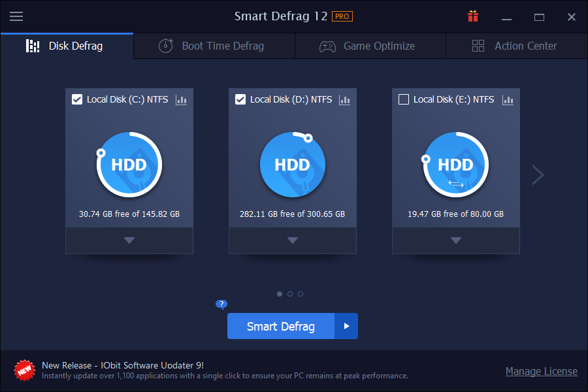Image resolution: width=588 pixels, height=392 pixels.
Task: Click the text 282.11 GB free of 300.65 GB
Action: [293, 214]
